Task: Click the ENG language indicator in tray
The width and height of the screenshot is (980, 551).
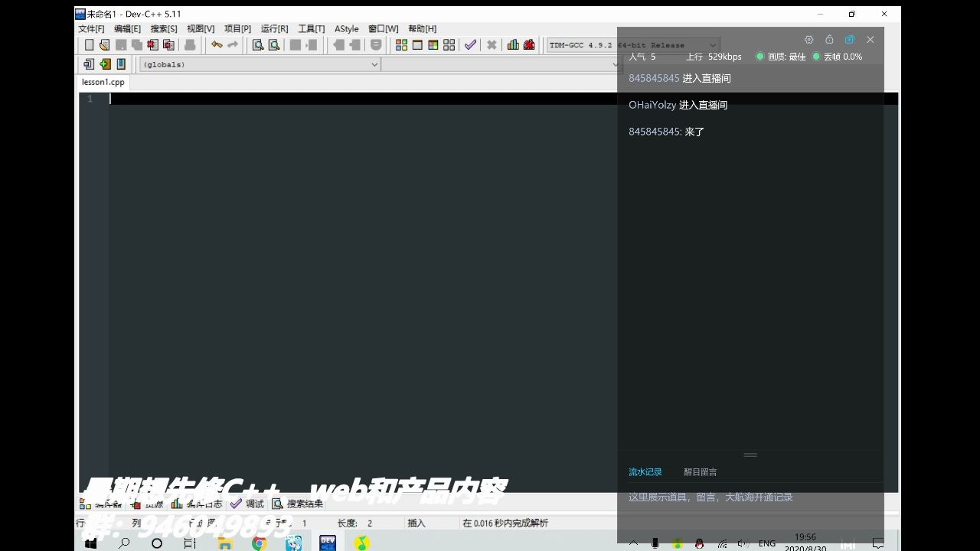Action: click(x=766, y=543)
